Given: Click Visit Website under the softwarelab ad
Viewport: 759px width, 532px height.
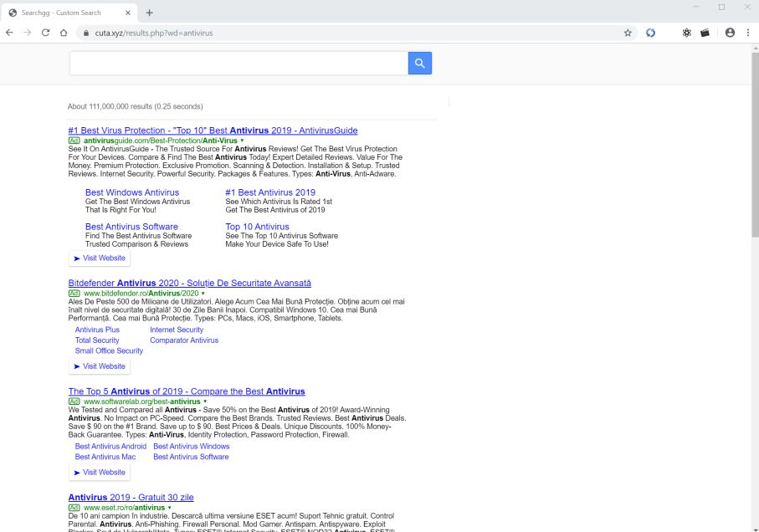Looking at the screenshot, I should tap(100, 473).
